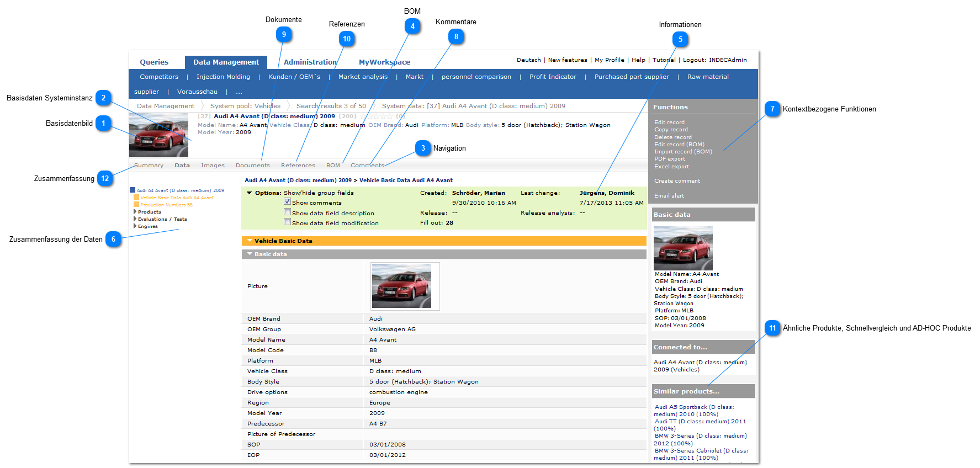Click the Copy record function
Viewport: 980px width, 468px height.
671,130
